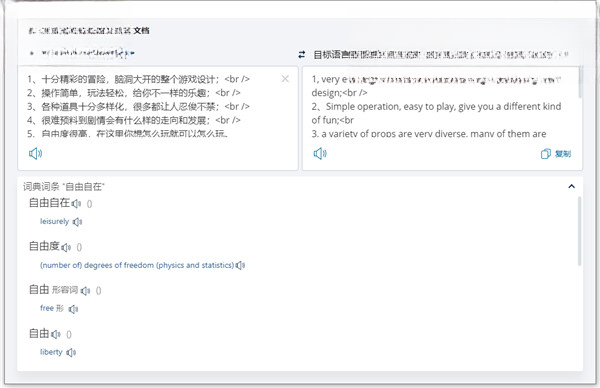The width and height of the screenshot is (600, 388).
Task: Click the copy icon under the translation
Action: (546, 154)
